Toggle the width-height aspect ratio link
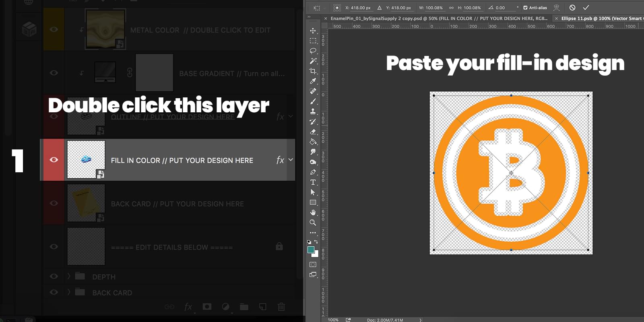Screen dimensions: 644x322 (x=451, y=8)
